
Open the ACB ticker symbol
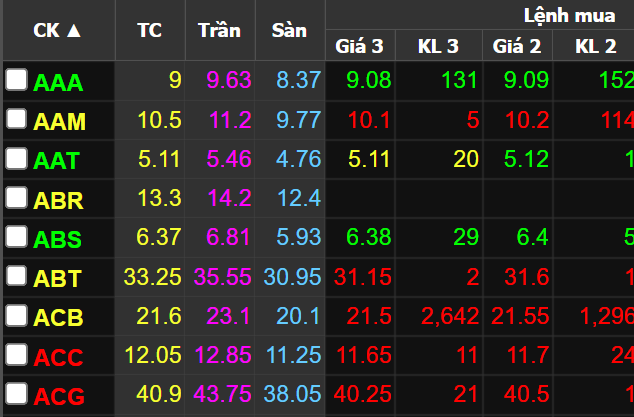point(59,318)
